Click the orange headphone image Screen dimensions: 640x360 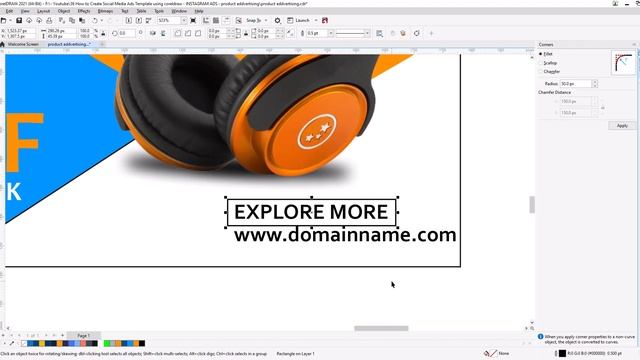click(245, 116)
